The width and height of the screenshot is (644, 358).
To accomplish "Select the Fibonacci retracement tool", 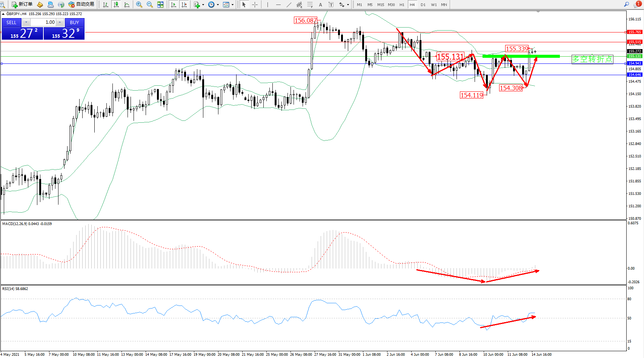I will coord(310,5).
